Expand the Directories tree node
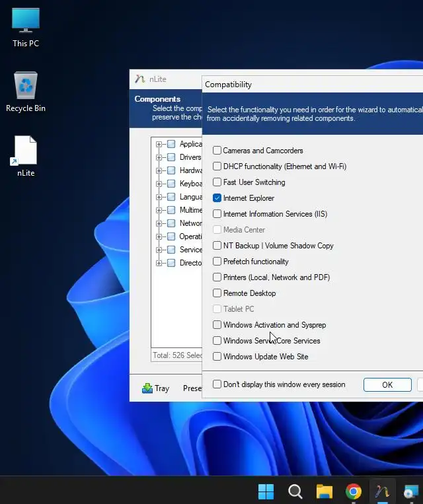 [159, 263]
